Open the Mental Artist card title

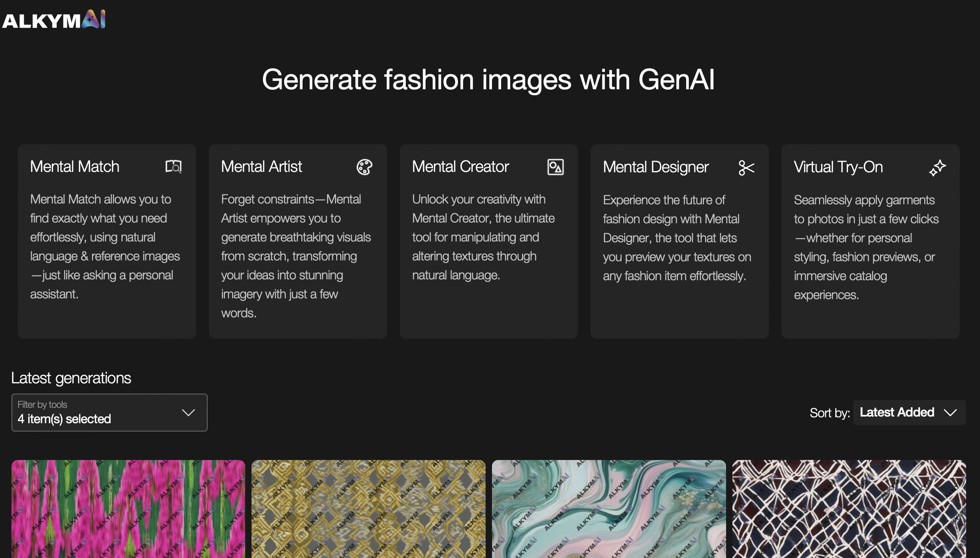point(261,167)
